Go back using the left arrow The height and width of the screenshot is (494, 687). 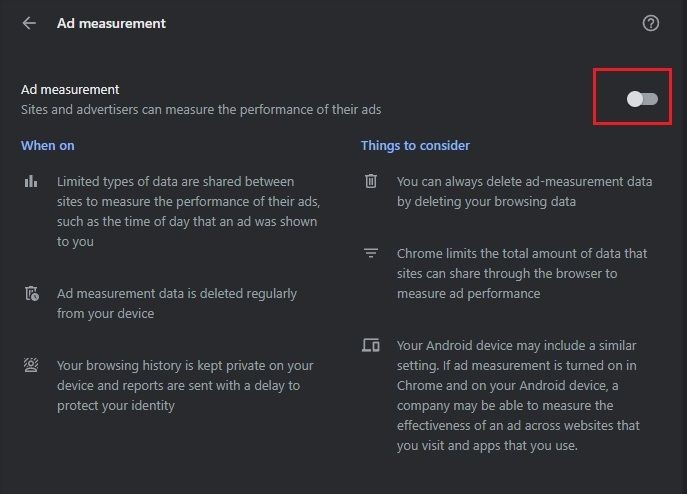[29, 23]
